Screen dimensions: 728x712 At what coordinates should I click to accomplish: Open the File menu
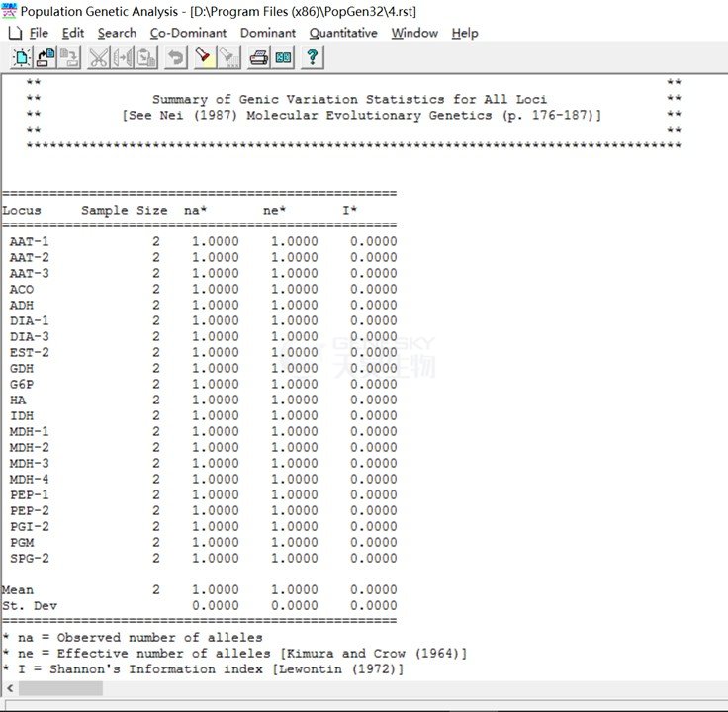(x=39, y=33)
